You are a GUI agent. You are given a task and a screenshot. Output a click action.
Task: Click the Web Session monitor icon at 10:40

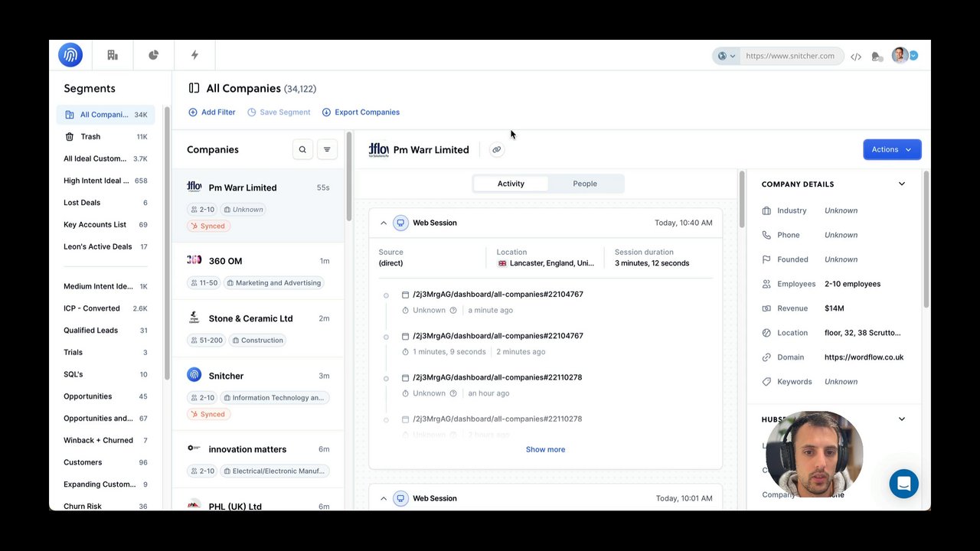pos(400,223)
